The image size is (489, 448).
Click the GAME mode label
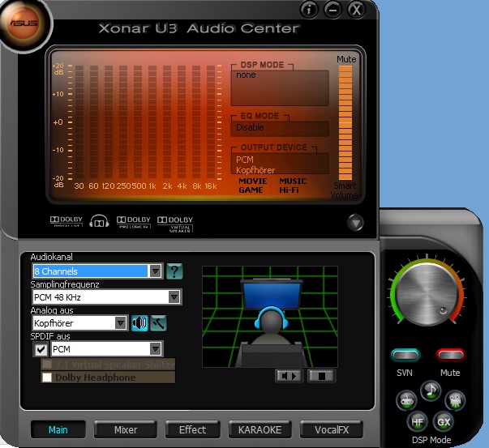[x=251, y=190]
